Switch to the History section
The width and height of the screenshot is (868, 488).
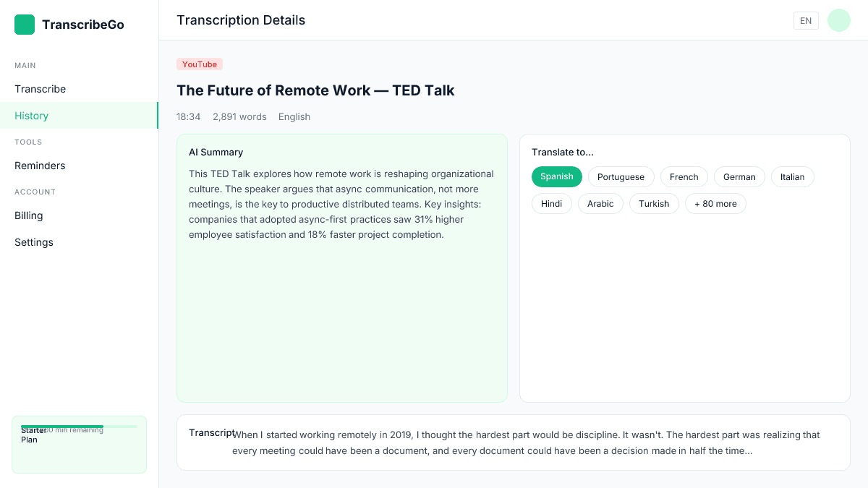31,116
